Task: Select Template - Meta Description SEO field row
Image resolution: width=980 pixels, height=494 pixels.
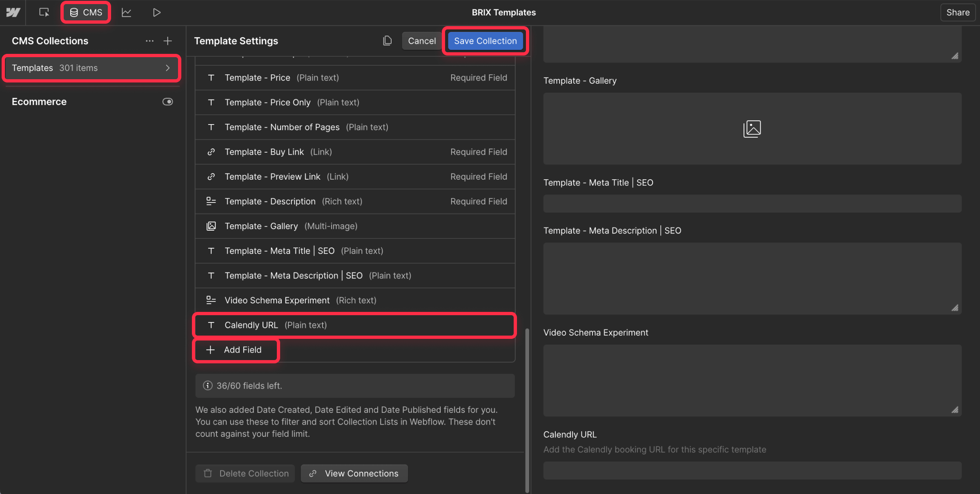Action: point(355,276)
